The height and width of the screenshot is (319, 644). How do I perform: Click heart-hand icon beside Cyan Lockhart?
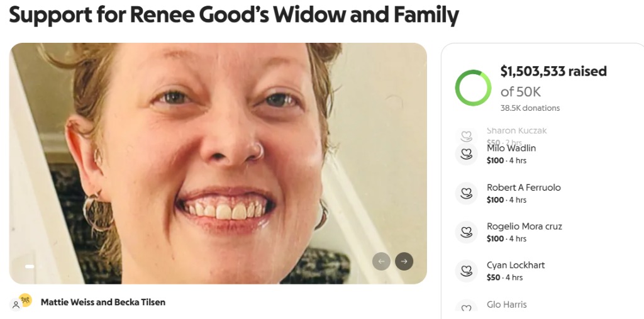467,271
